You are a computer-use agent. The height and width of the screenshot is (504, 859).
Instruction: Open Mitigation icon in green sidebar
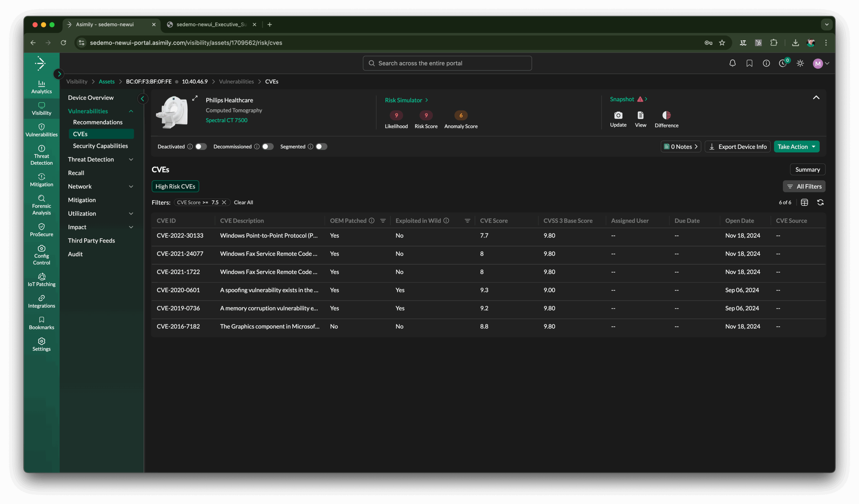41,180
